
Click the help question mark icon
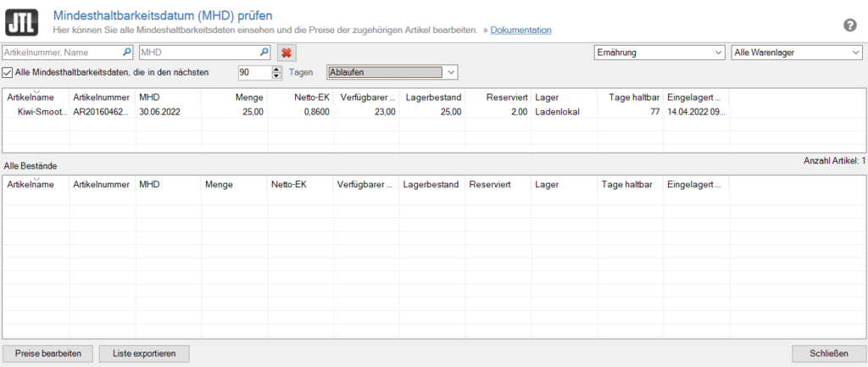point(849,25)
